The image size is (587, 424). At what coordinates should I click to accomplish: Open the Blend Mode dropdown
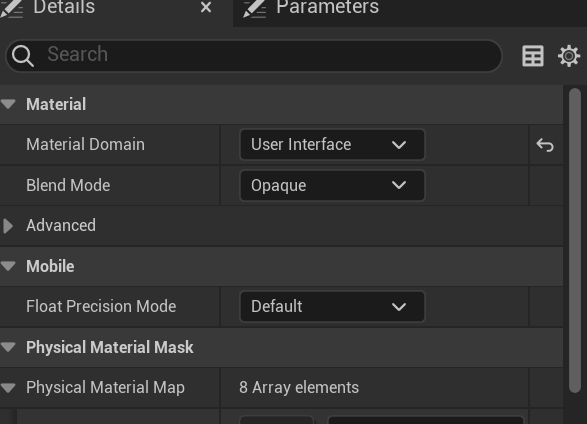(x=332, y=185)
